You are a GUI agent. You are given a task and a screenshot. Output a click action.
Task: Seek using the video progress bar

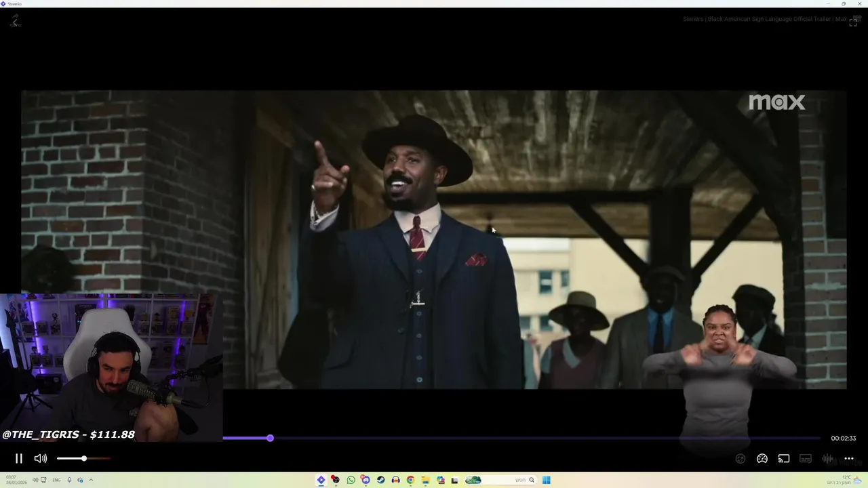pyautogui.click(x=521, y=439)
